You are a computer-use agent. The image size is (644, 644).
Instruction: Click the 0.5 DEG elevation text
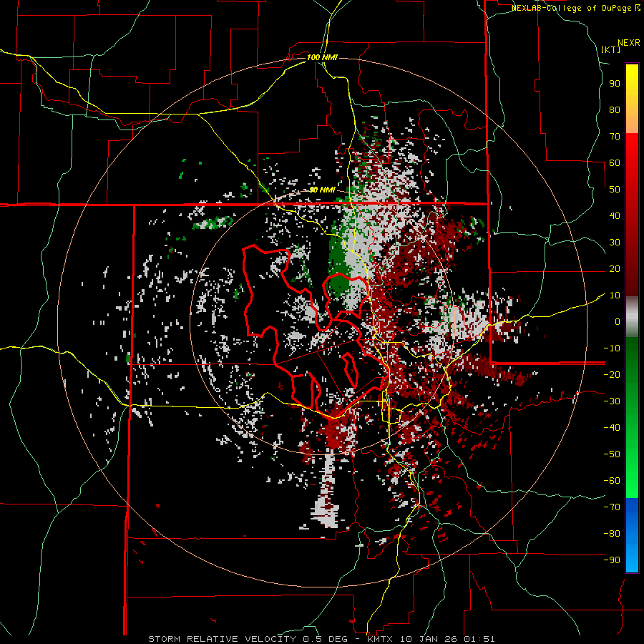click(x=326, y=639)
